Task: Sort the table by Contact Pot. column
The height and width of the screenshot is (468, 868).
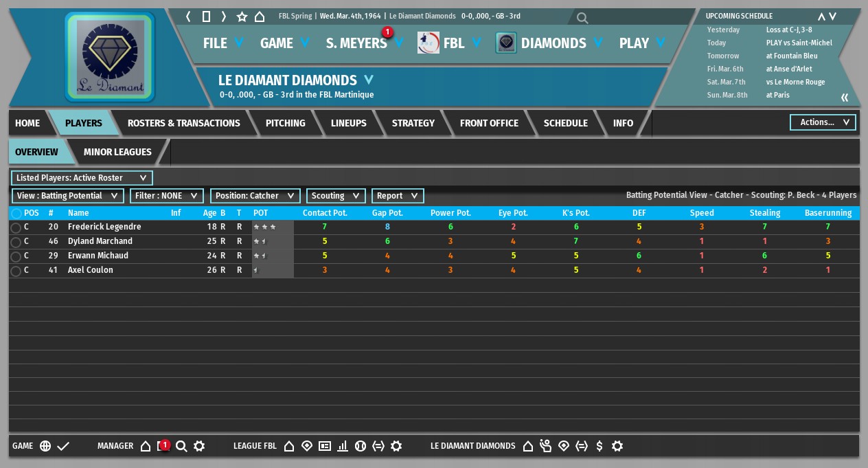Action: 325,213
